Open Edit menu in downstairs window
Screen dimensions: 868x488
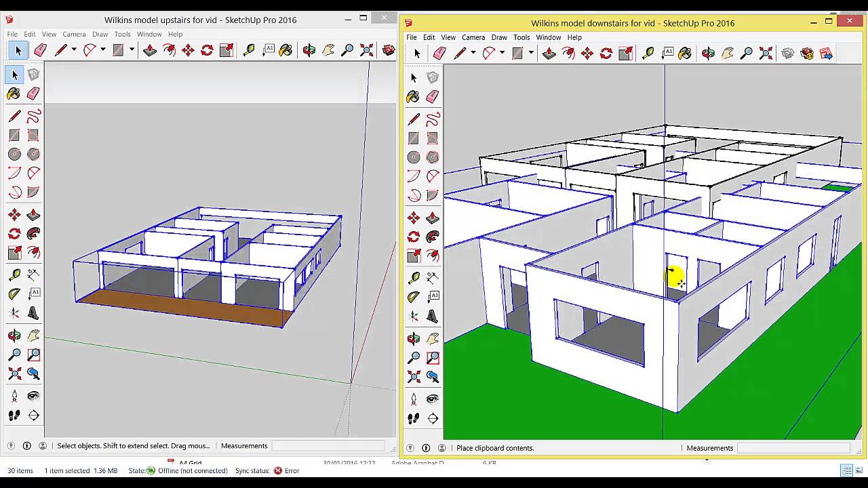[429, 37]
